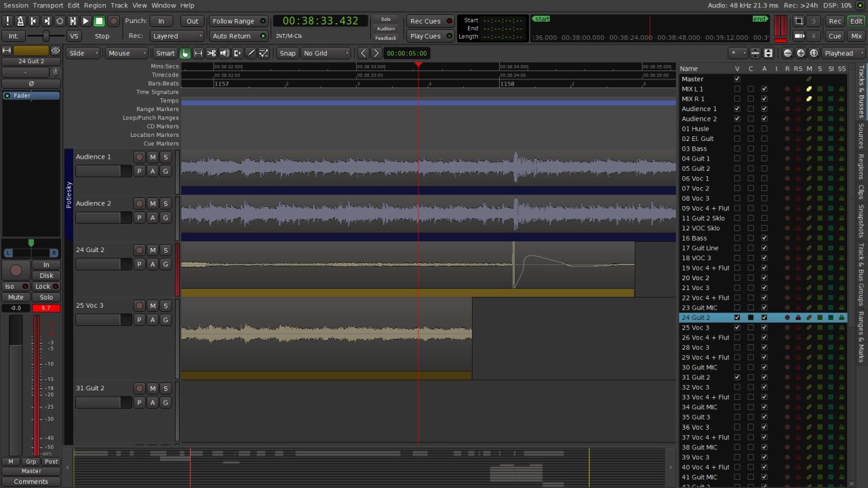Screen dimensions: 868x488
Task: Switch to the Regions side tab
Action: pyautogui.click(x=861, y=166)
